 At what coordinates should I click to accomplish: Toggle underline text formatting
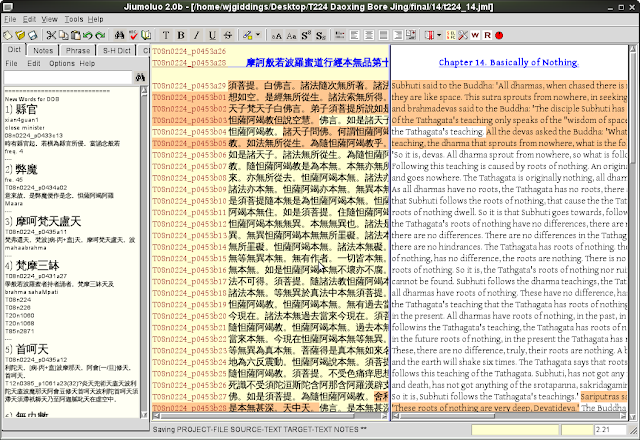tap(212, 35)
